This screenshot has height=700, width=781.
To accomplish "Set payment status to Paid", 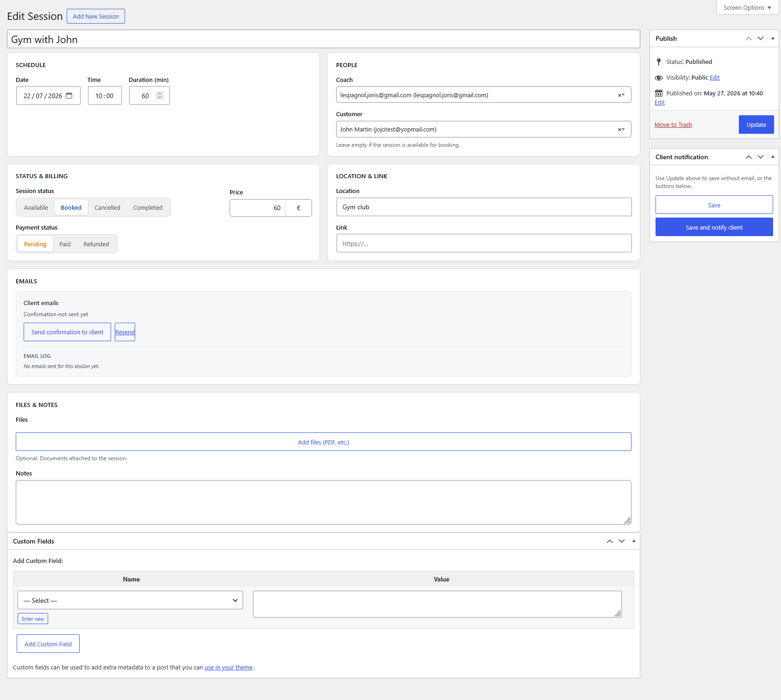I will coord(65,244).
